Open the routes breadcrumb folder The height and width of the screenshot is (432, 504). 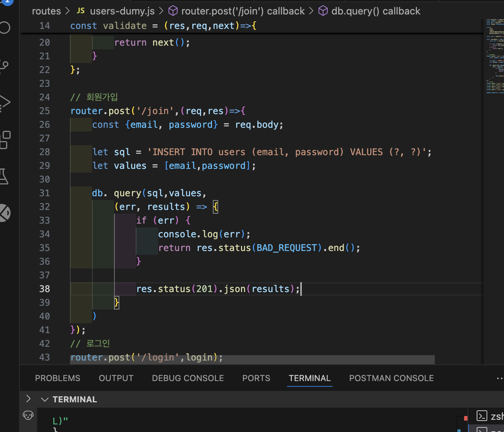pyautogui.click(x=46, y=11)
